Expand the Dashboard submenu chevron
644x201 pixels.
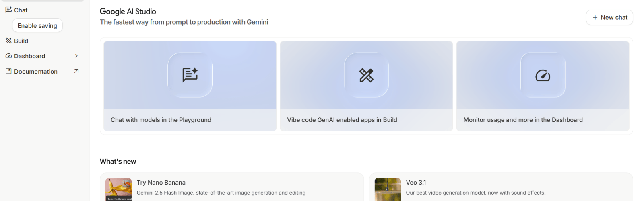[x=76, y=56]
